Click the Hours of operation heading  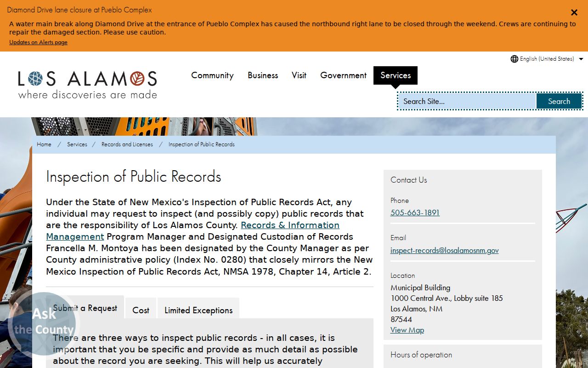coord(421,355)
